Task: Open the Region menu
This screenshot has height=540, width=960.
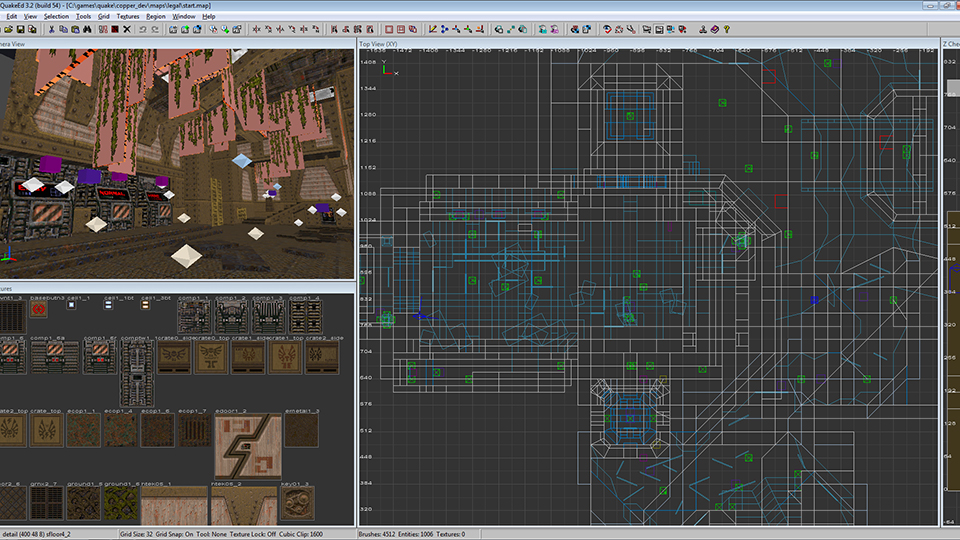Action: 155,16
